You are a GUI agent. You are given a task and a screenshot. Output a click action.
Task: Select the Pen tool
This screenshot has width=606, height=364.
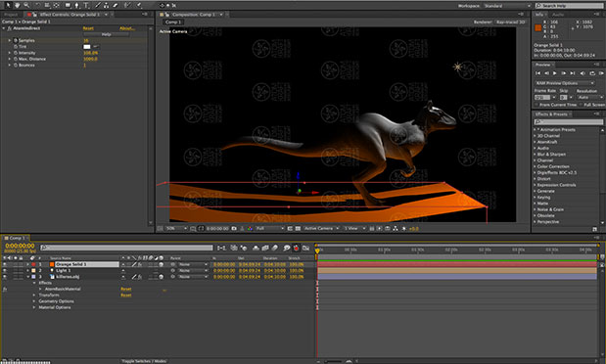click(76, 5)
